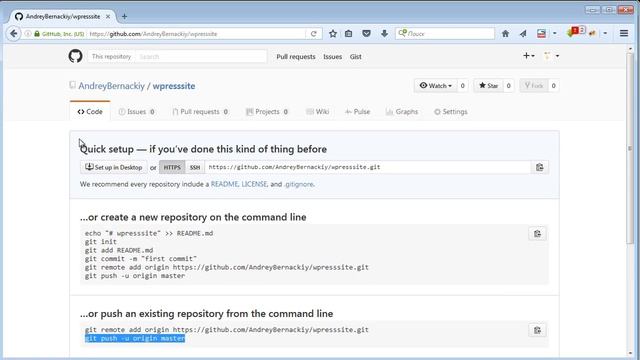Click the watchers count 0
Screen dimensions: 640x360
click(462, 86)
